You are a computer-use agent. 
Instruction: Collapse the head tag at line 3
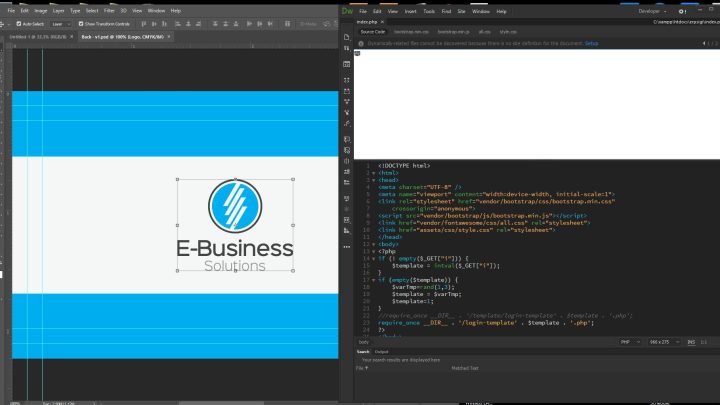pyautogui.click(x=373, y=180)
